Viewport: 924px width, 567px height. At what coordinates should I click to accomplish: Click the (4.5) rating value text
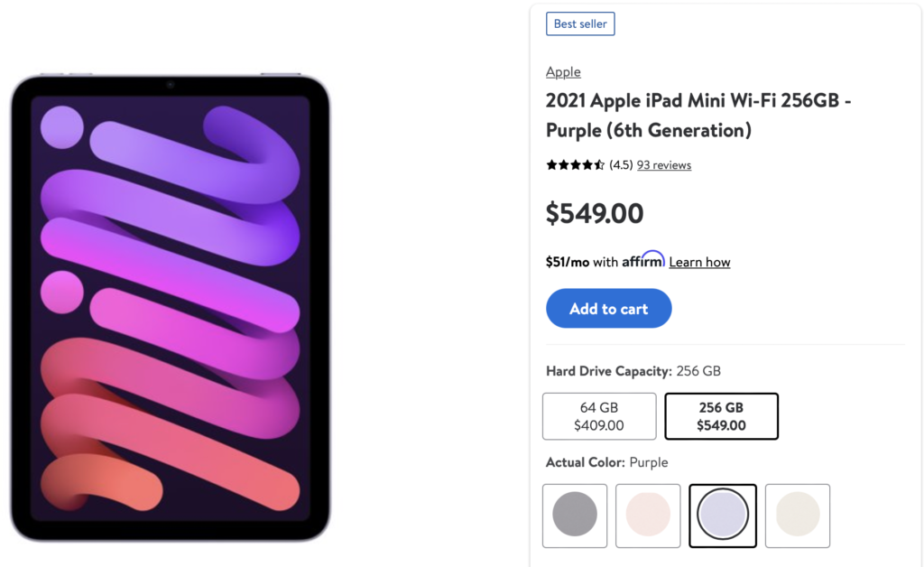[619, 164]
